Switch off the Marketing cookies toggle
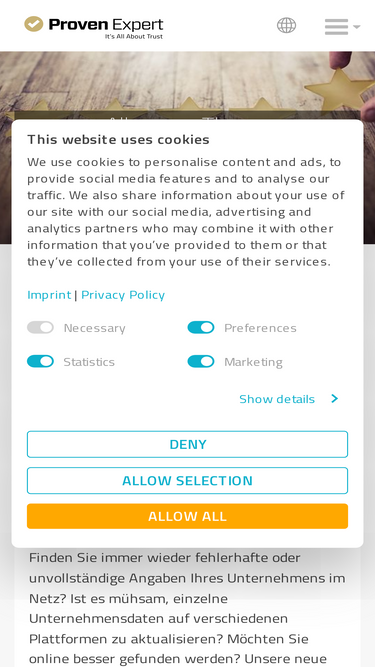Image resolution: width=375 pixels, height=667 pixels. [201, 361]
